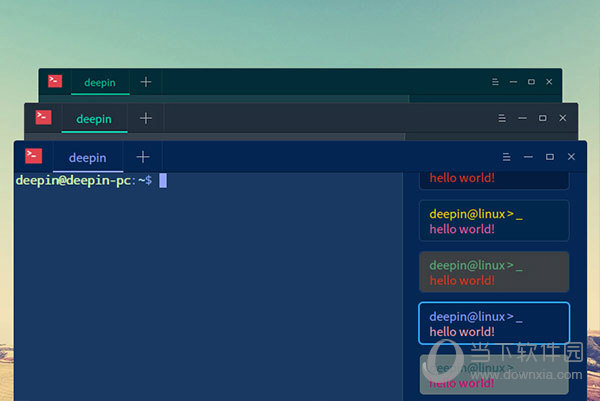
Task: Open the hamburger menu in back teal window
Action: 495,82
